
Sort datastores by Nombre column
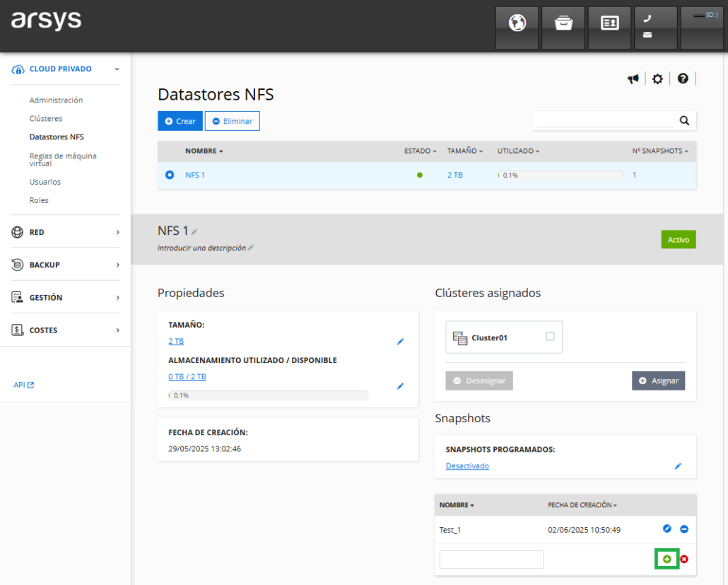tap(204, 151)
